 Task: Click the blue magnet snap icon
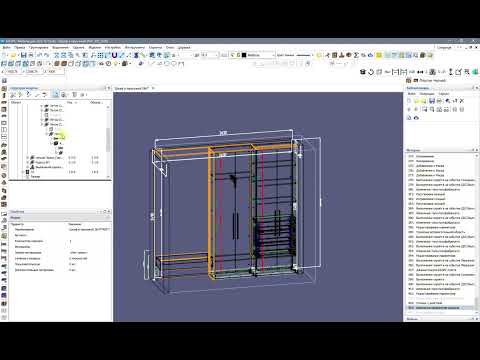114,55
